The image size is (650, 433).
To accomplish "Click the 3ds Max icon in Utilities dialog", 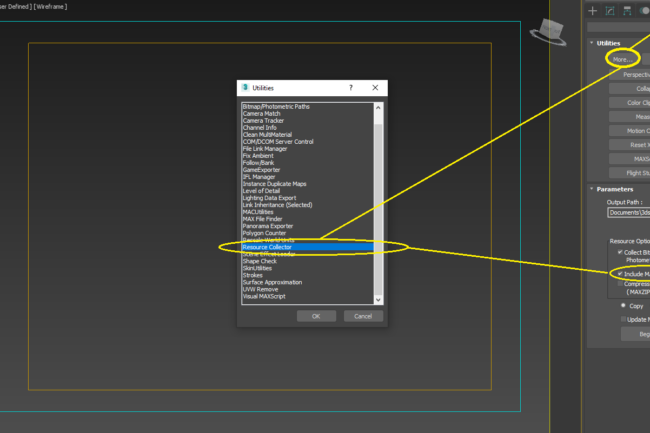I will 245,87.
